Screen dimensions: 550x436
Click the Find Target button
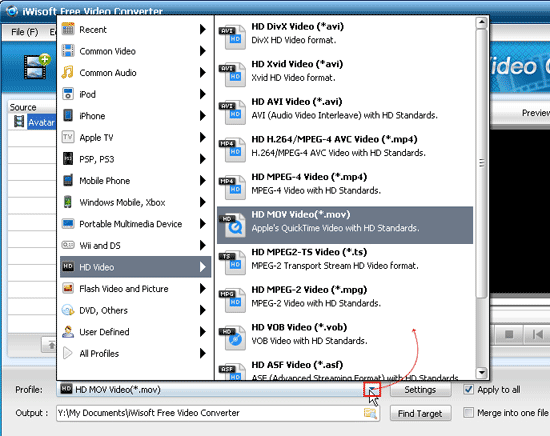420,414
